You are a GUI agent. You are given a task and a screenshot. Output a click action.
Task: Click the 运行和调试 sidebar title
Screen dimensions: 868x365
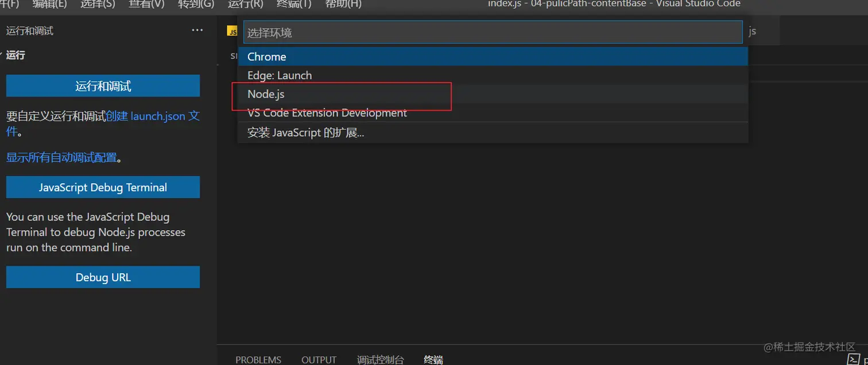point(30,31)
